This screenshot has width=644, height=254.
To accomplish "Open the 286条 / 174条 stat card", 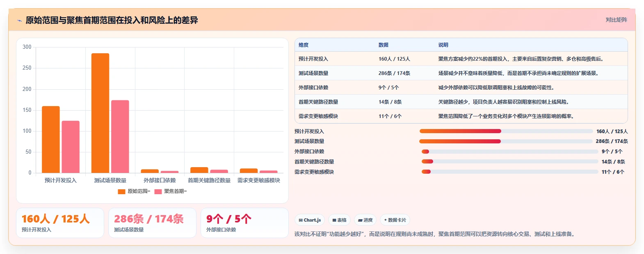I will click(152, 223).
